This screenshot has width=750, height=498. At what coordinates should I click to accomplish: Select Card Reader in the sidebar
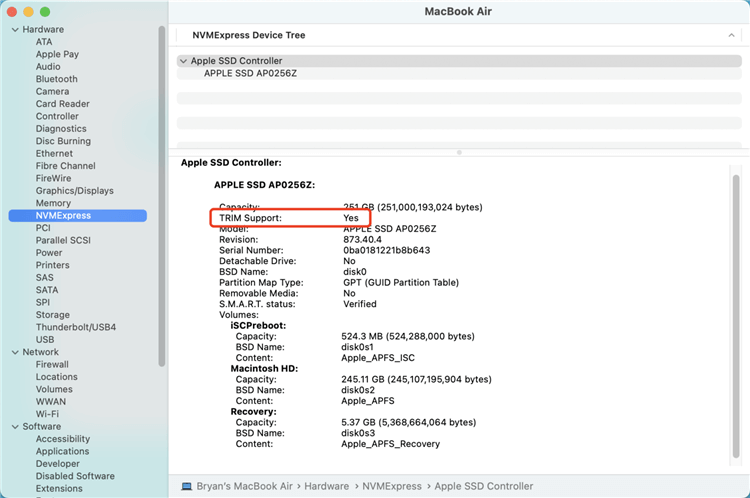click(x=63, y=104)
